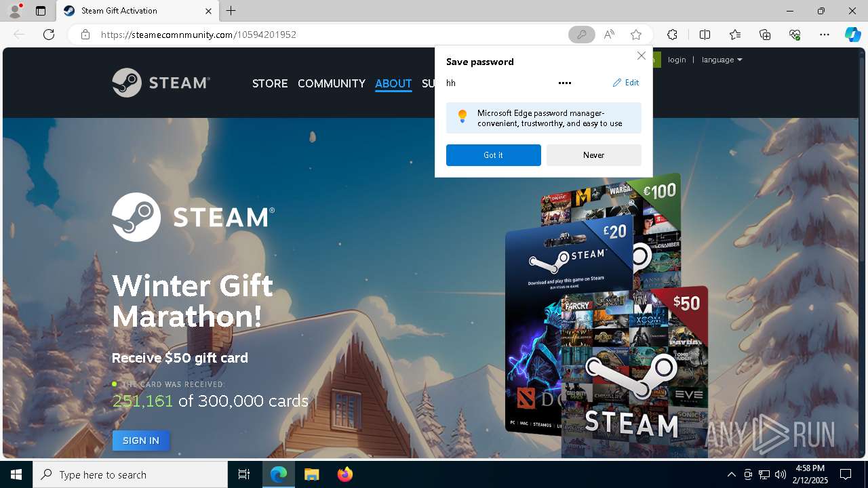Open the Copilot icon
868x488 pixels.
[x=852, y=35]
